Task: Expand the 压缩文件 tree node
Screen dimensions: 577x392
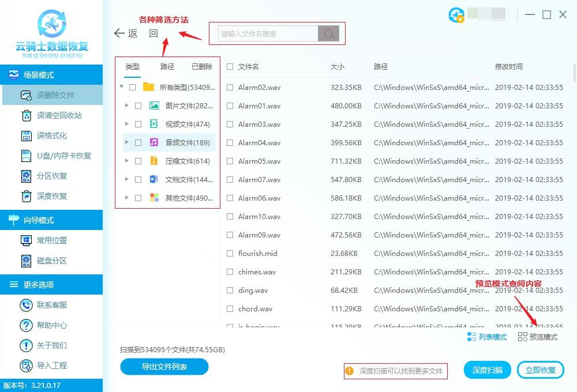Action: tap(126, 161)
